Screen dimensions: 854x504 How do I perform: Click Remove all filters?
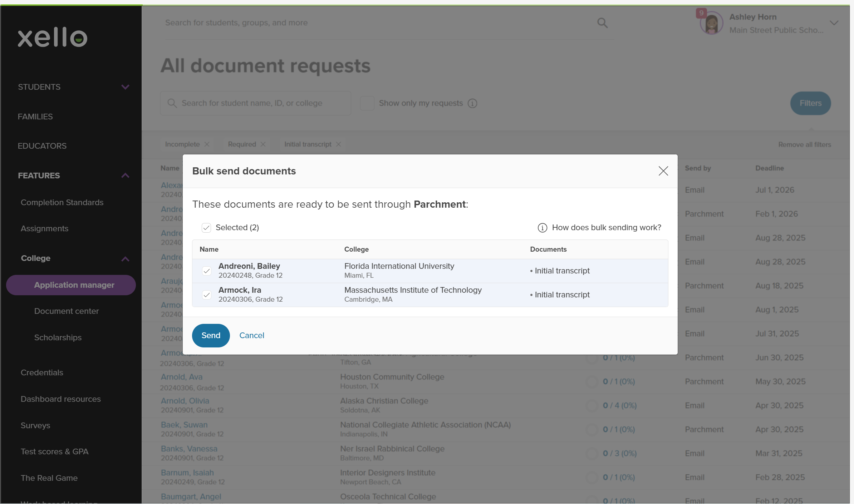pos(805,144)
